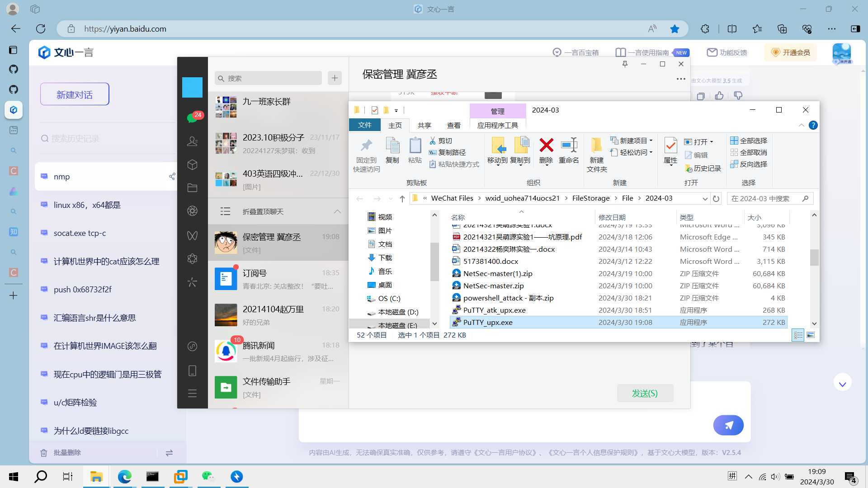Viewport: 868px width, 488px height.
Task: Open the View ribbon tab
Action: tap(453, 125)
